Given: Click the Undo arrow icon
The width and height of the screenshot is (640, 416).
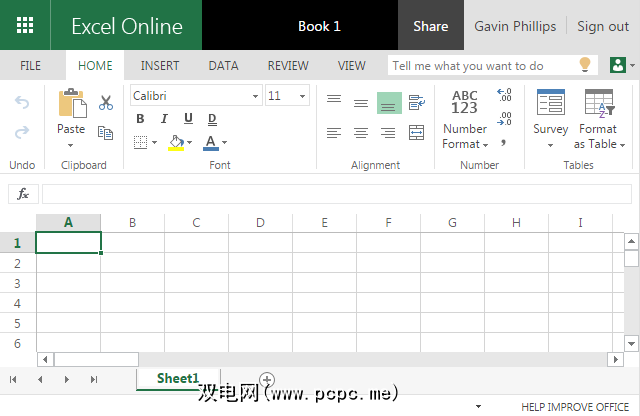Looking at the screenshot, I should point(22,102).
